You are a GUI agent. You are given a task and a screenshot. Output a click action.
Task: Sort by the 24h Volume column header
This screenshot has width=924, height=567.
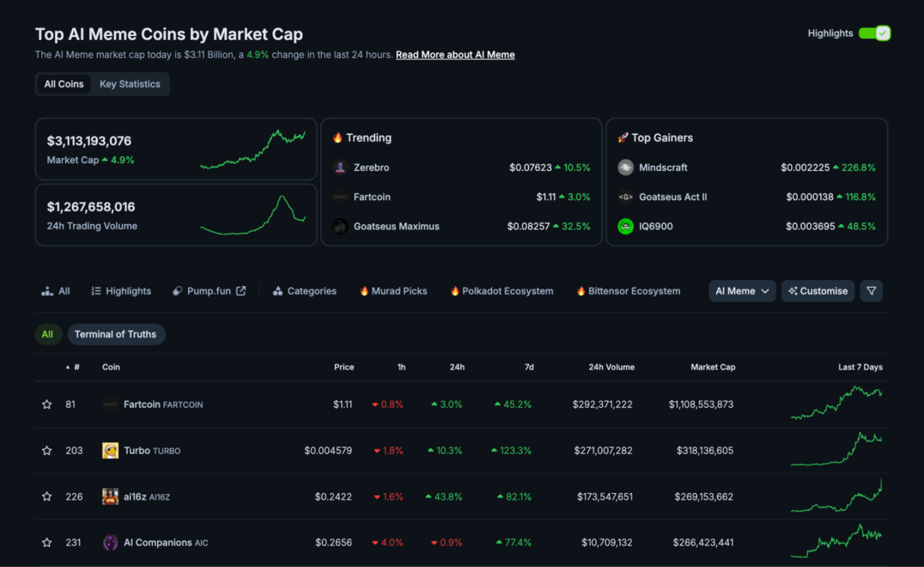(x=611, y=367)
